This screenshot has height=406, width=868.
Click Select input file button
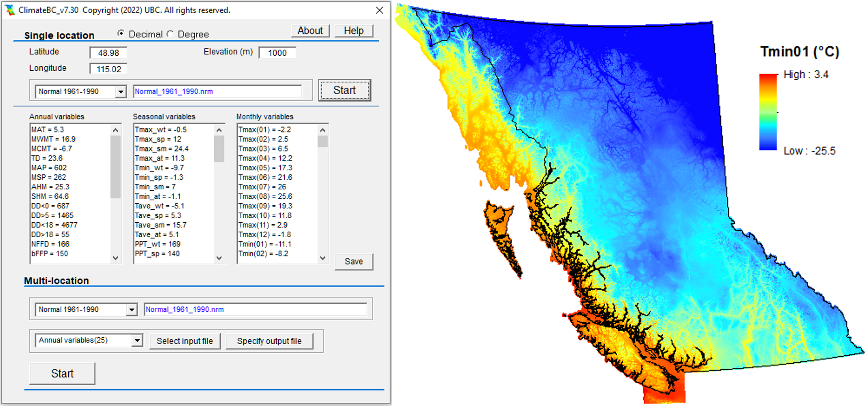[185, 341]
